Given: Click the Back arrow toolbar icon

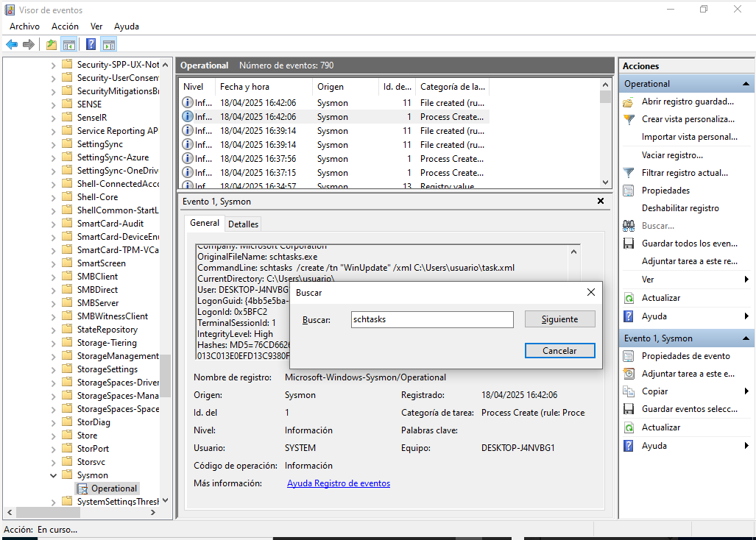Looking at the screenshot, I should pyautogui.click(x=12, y=45).
